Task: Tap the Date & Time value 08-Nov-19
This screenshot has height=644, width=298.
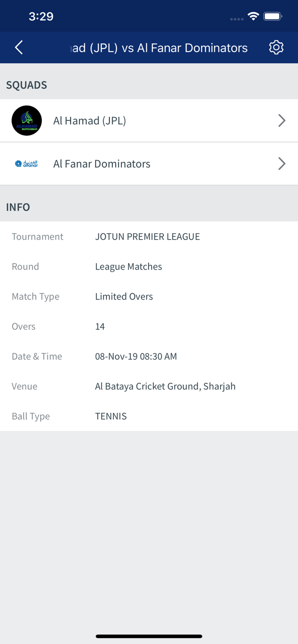Action: click(x=136, y=356)
